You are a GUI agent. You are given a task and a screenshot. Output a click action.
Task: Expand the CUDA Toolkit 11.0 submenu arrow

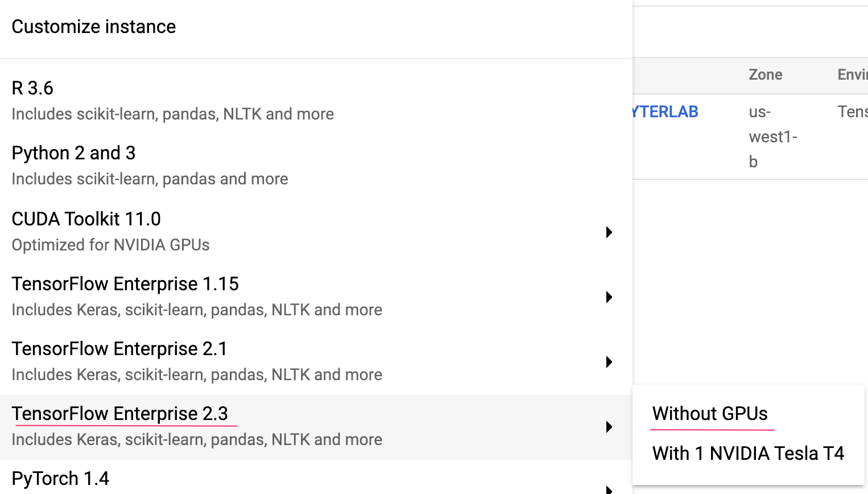(x=609, y=232)
